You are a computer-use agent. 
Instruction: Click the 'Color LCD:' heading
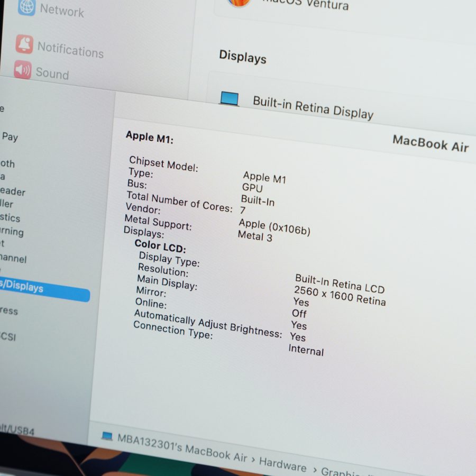(160, 246)
